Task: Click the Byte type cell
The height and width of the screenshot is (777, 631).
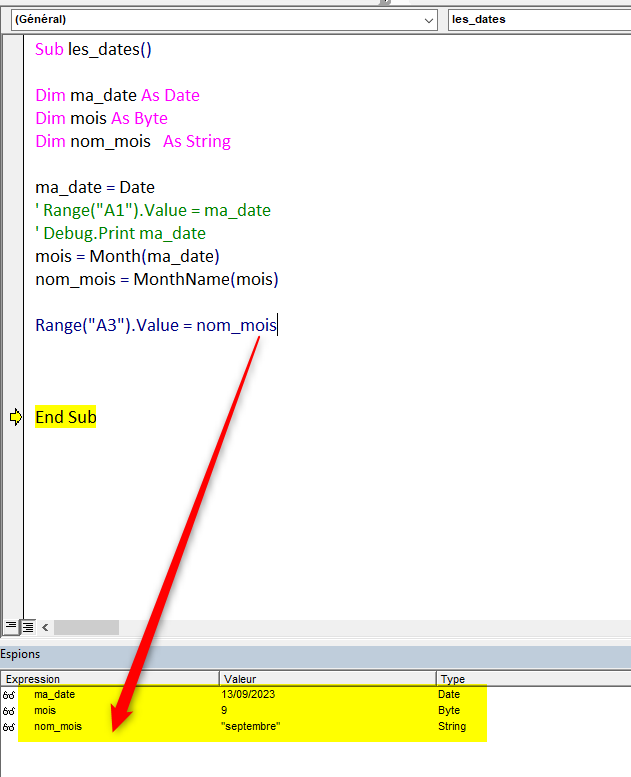Action: (449, 711)
